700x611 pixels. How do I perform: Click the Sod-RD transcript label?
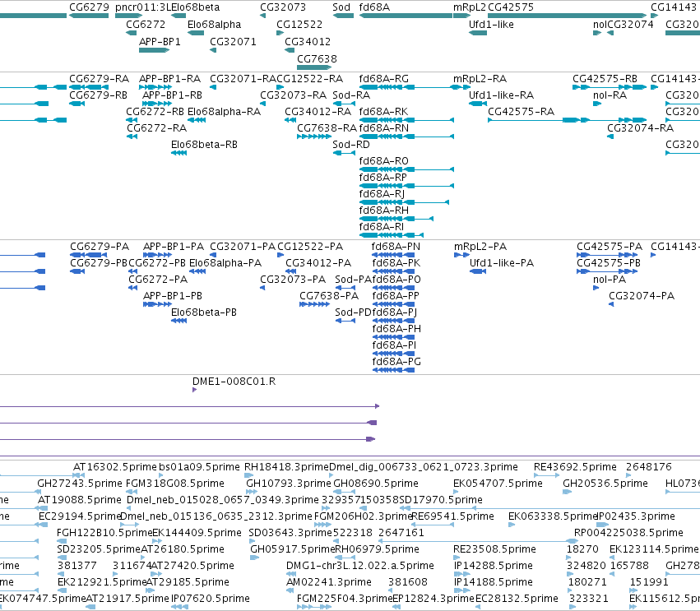351,145
